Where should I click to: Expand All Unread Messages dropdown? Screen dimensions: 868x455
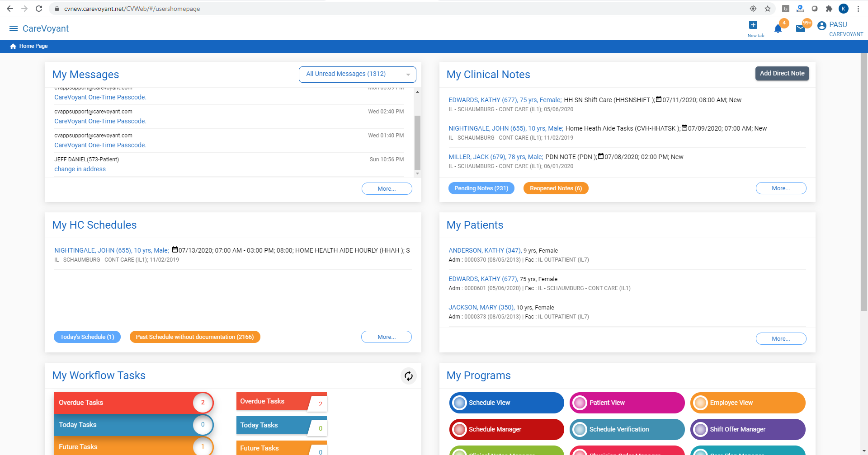[358, 75]
